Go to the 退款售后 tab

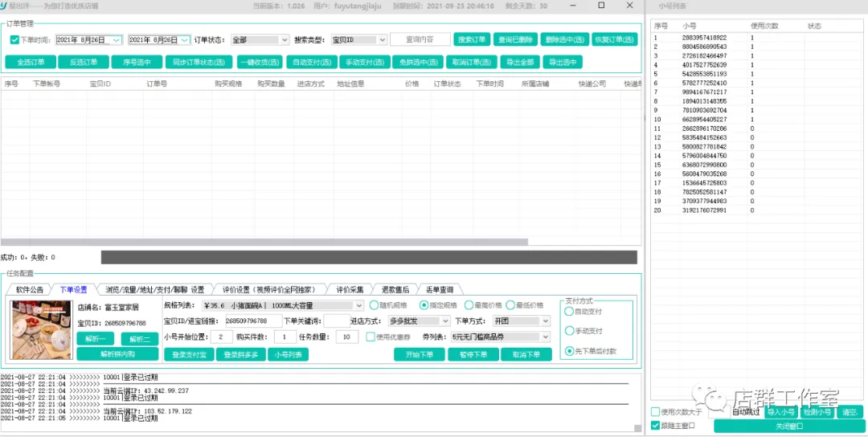tap(395, 289)
